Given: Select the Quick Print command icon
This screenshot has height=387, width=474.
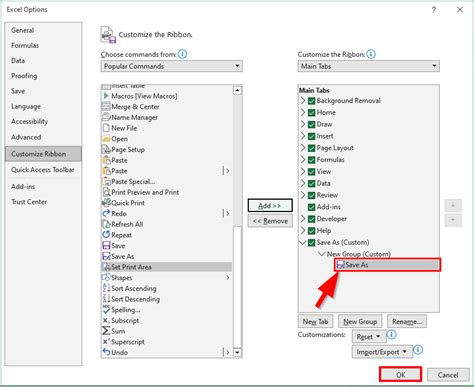Looking at the screenshot, I should [106, 203].
